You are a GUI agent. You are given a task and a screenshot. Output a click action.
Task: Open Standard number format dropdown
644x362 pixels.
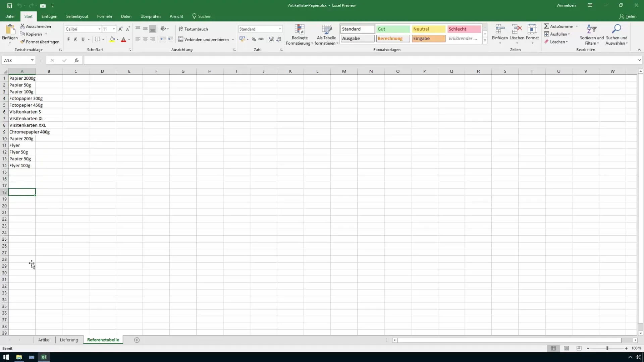(280, 29)
